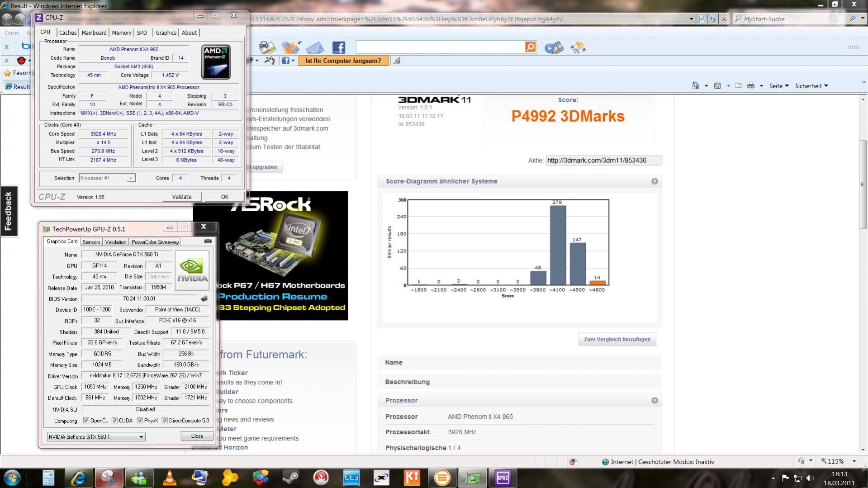The width and height of the screenshot is (868, 488).
Task: Click the printer icon in command bar
Action: pyautogui.click(x=751, y=85)
